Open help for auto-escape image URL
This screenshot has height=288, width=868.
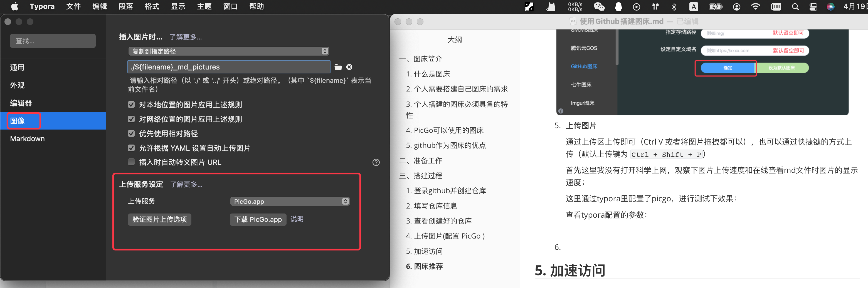click(376, 162)
